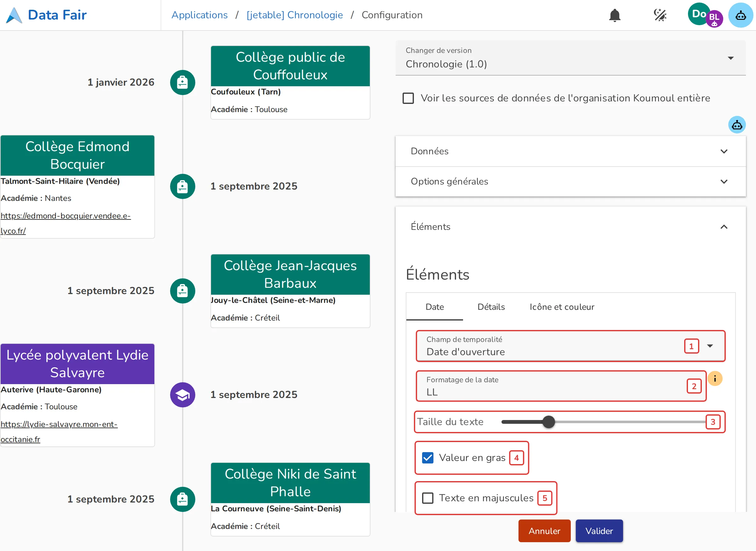Click the robot icon above Données panel
The height and width of the screenshot is (551, 756).
click(737, 125)
